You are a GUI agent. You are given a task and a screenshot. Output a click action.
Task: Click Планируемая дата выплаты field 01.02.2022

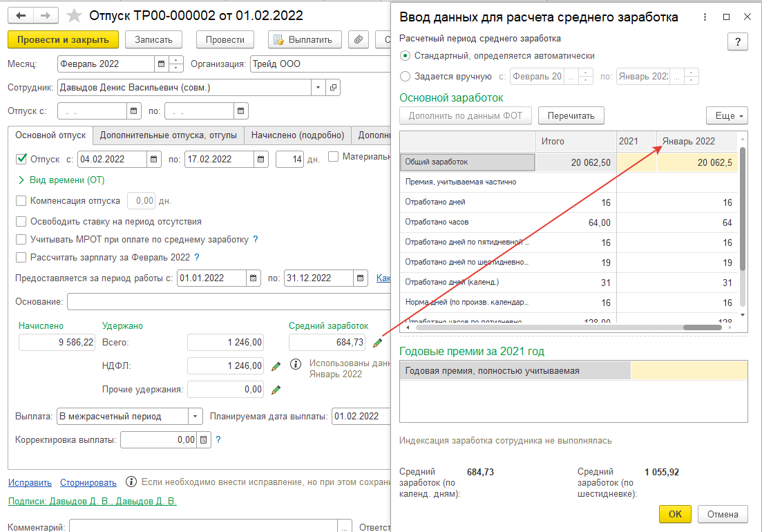pos(361,417)
